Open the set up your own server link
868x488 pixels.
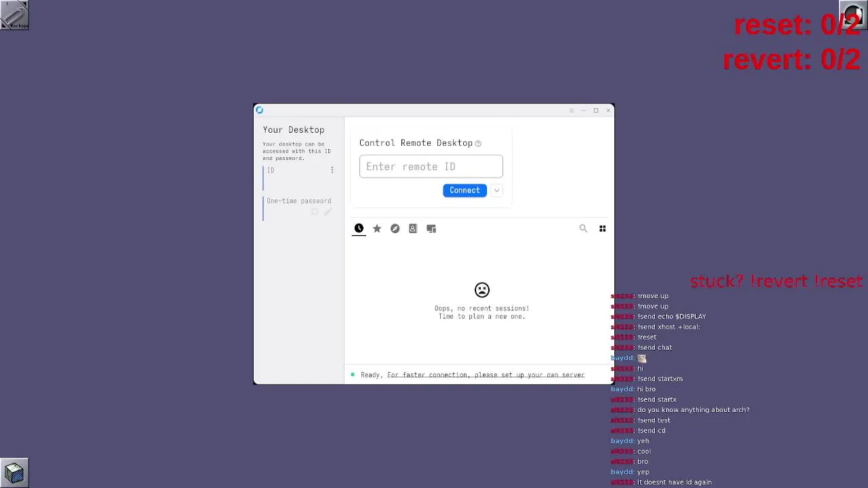486,375
